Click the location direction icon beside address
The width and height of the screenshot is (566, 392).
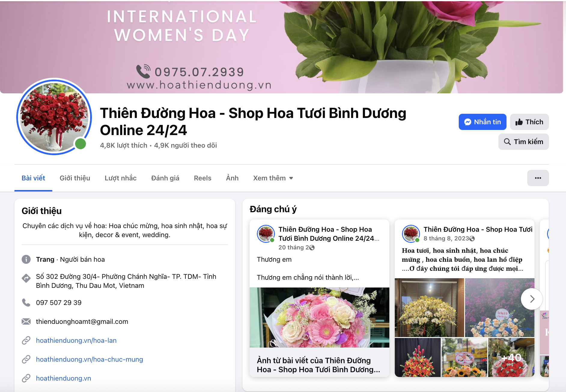[x=26, y=278]
